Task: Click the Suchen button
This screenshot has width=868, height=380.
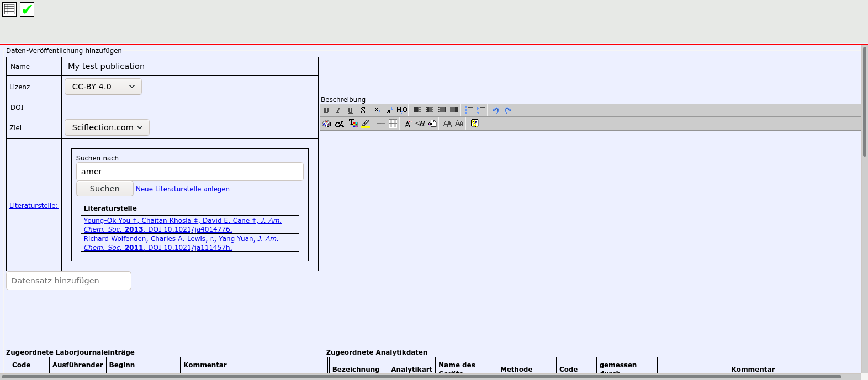Action: point(104,189)
